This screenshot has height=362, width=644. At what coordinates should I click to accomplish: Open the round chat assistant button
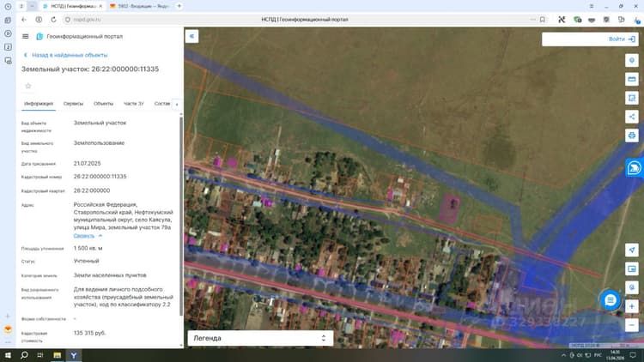611,300
